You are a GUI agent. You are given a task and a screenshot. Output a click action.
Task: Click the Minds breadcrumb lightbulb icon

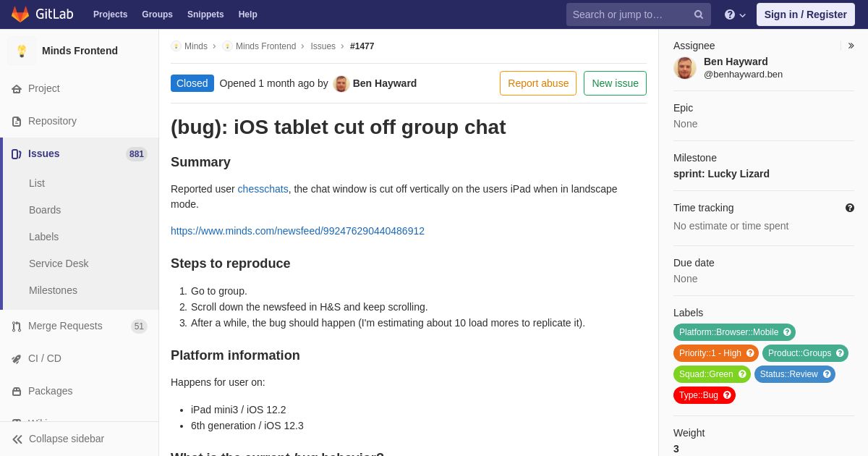click(176, 46)
